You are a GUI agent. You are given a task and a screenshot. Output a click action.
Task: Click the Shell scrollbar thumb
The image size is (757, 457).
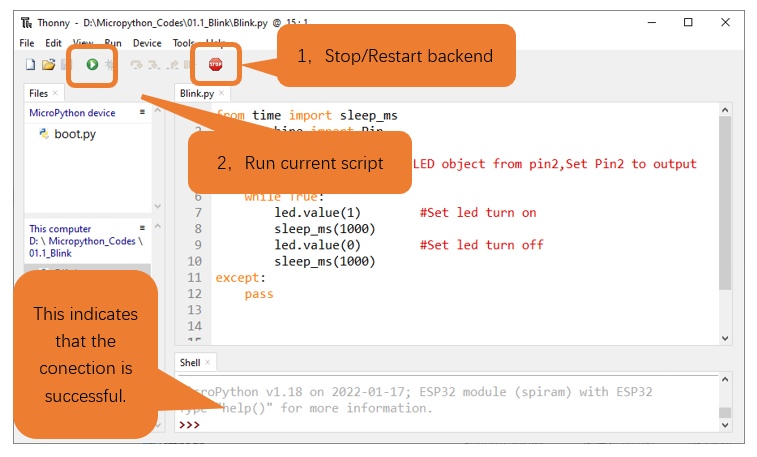click(725, 413)
